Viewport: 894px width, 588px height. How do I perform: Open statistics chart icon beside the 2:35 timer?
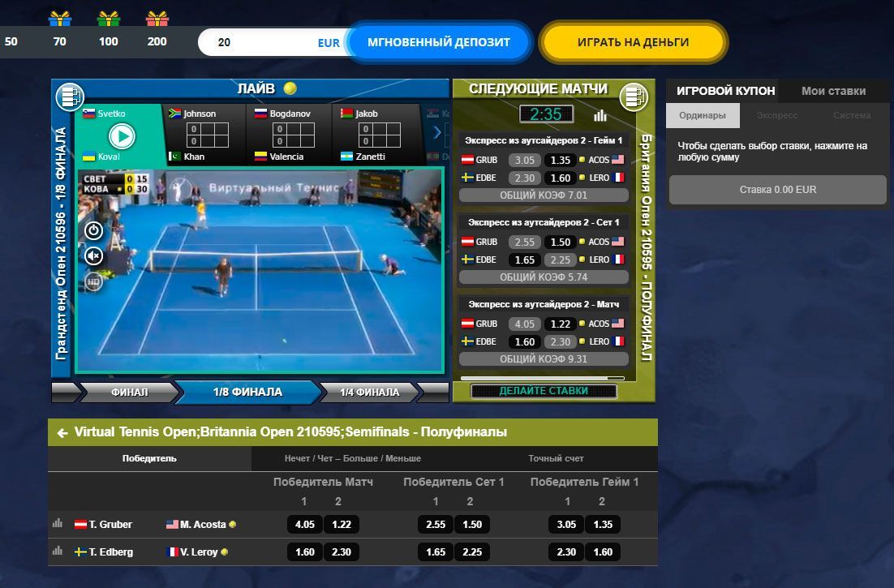pyautogui.click(x=600, y=115)
